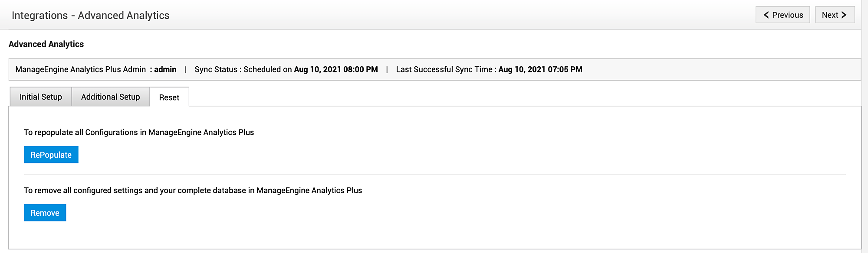Click the RePopulate button
This screenshot has width=868, height=253.
[x=51, y=155]
